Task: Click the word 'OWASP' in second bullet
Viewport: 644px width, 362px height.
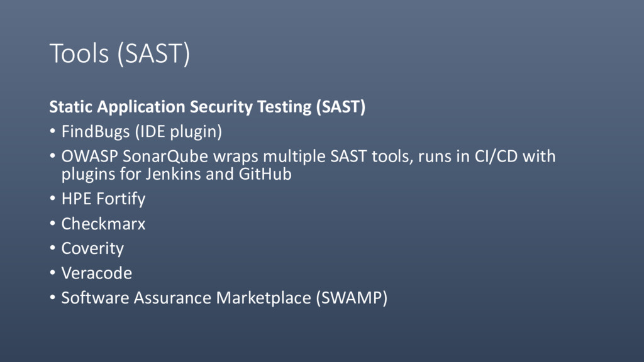Action: click(x=89, y=156)
